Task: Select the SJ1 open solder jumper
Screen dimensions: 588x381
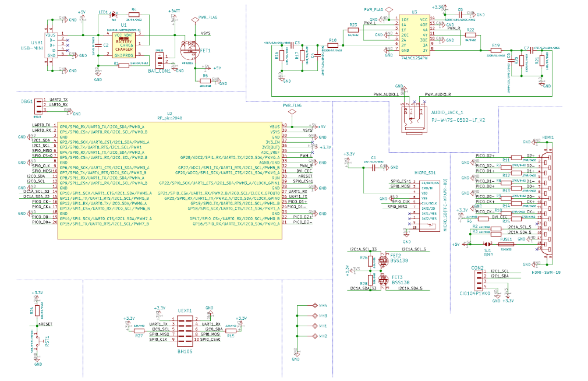Action: coord(488,244)
